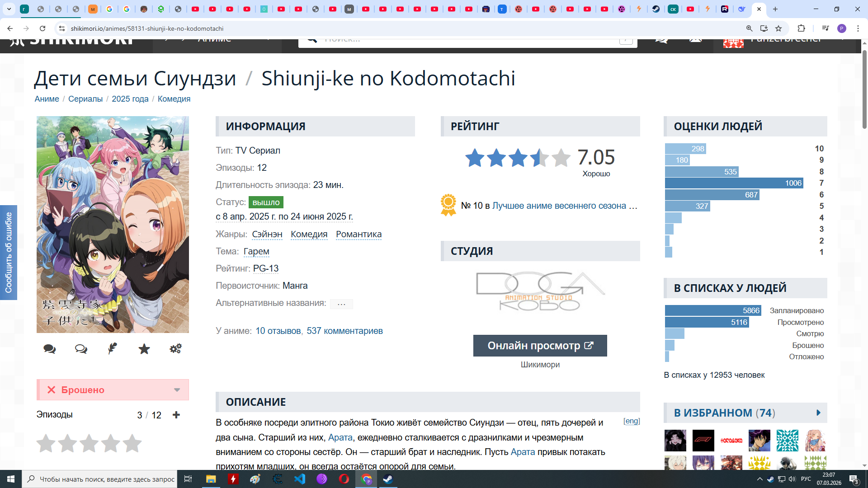Switch to the teal 'CK' browser tab
This screenshot has height=488, width=868.
click(x=673, y=9)
